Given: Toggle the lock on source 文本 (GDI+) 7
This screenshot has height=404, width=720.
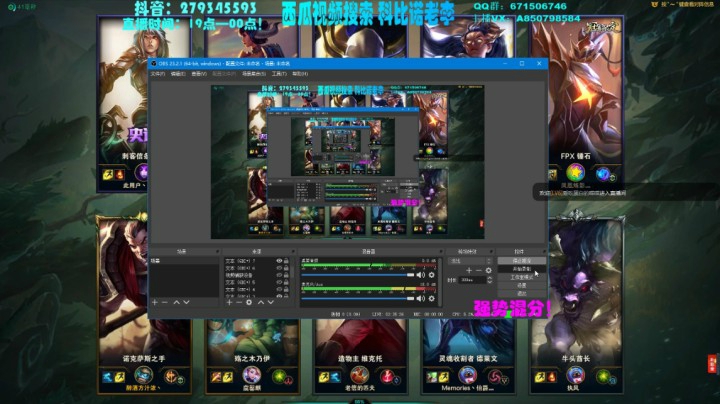Looking at the screenshot, I should click(x=286, y=261).
